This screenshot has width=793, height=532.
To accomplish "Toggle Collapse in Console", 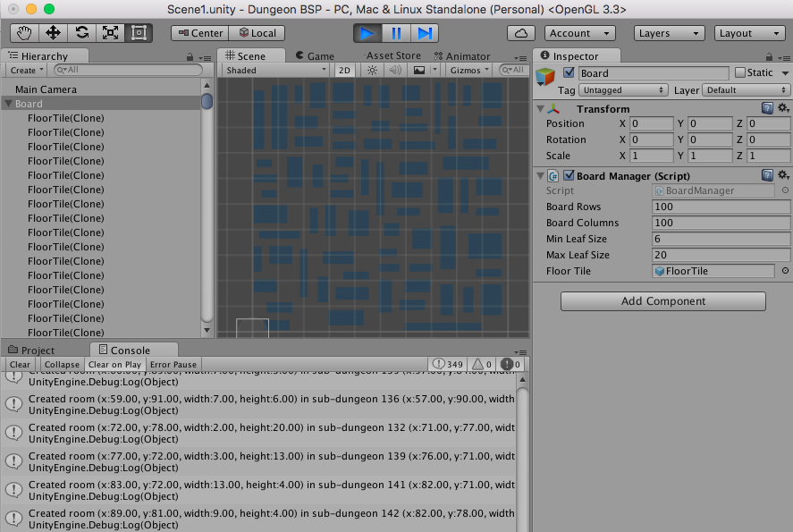I will (x=62, y=364).
